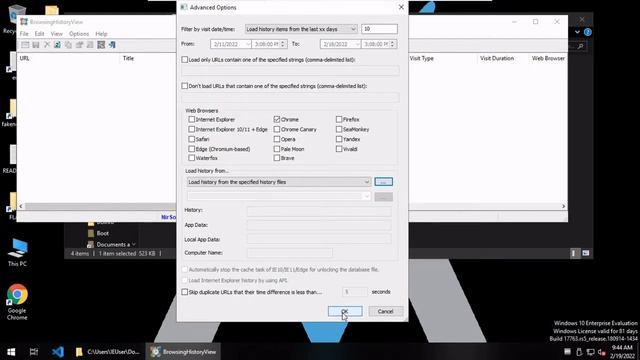The height and width of the screenshot is (360, 640).
Task: Open the File menu in BrowsingHistoryView
Action: (24, 34)
